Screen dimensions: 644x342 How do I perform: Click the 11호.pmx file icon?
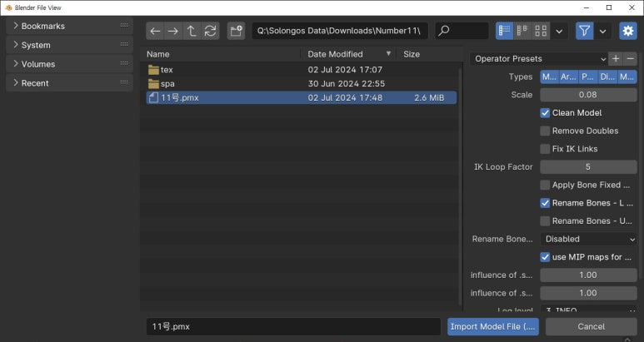coord(153,97)
